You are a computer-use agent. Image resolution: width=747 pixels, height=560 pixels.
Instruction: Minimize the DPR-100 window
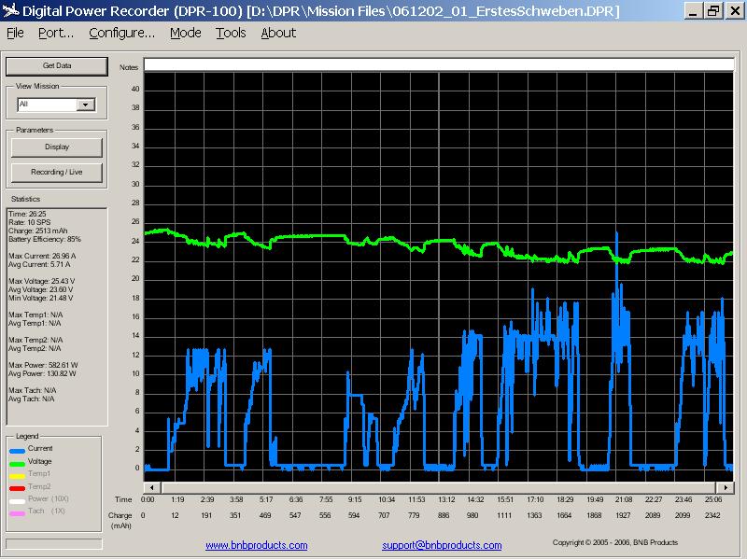(x=693, y=10)
